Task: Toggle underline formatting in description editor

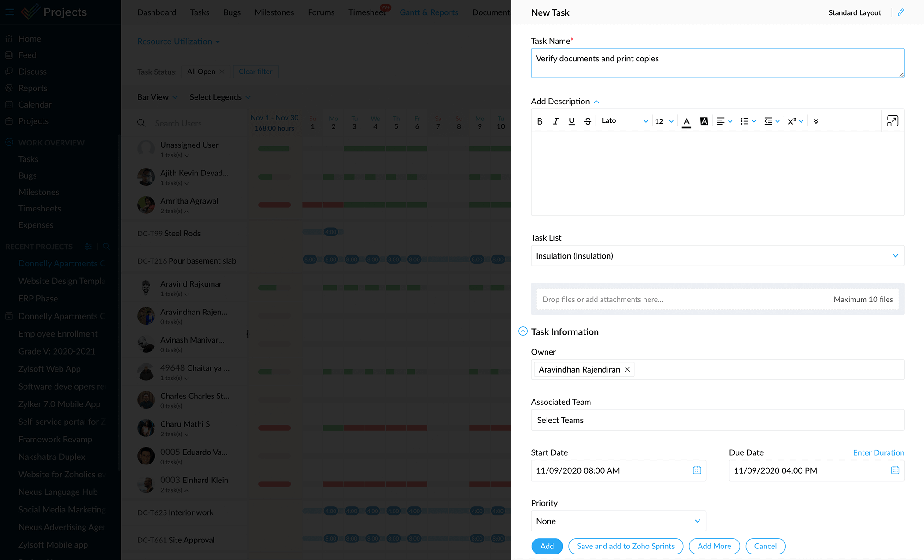Action: [571, 121]
